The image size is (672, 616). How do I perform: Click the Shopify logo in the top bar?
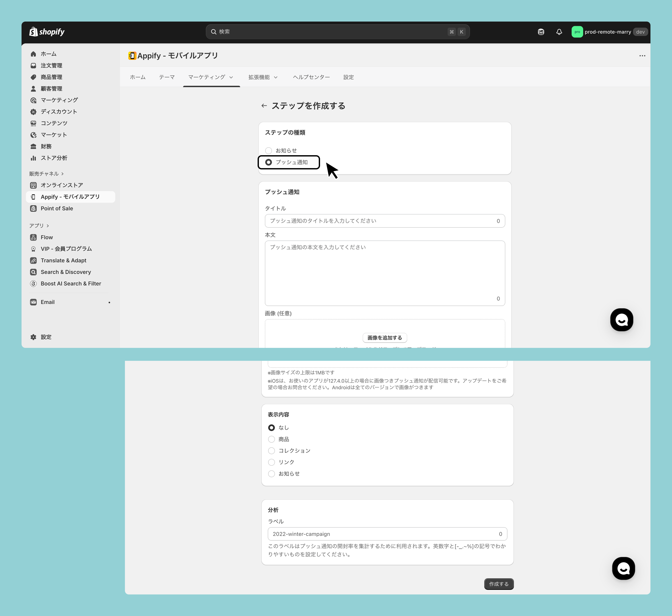point(47,32)
